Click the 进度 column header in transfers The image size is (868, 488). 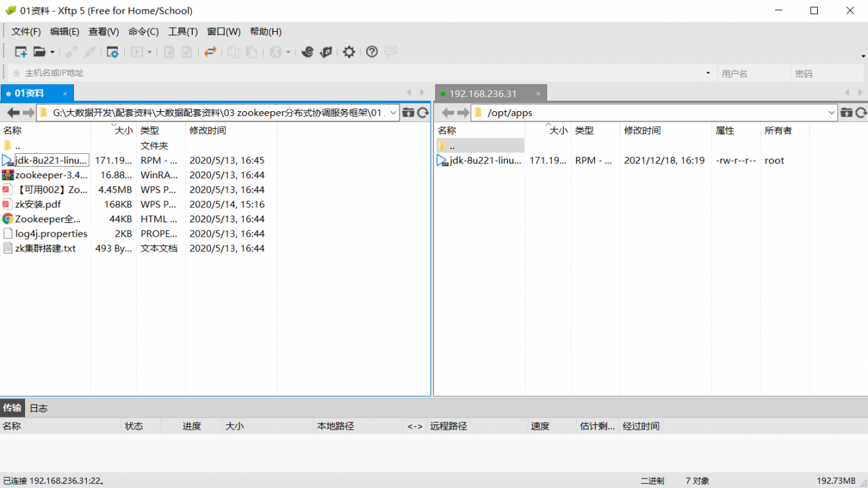tap(192, 426)
